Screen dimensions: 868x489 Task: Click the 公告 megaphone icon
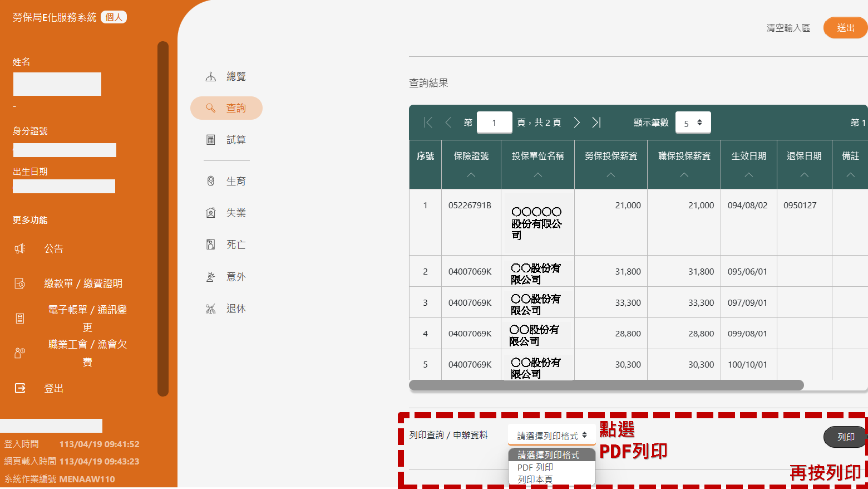point(20,248)
